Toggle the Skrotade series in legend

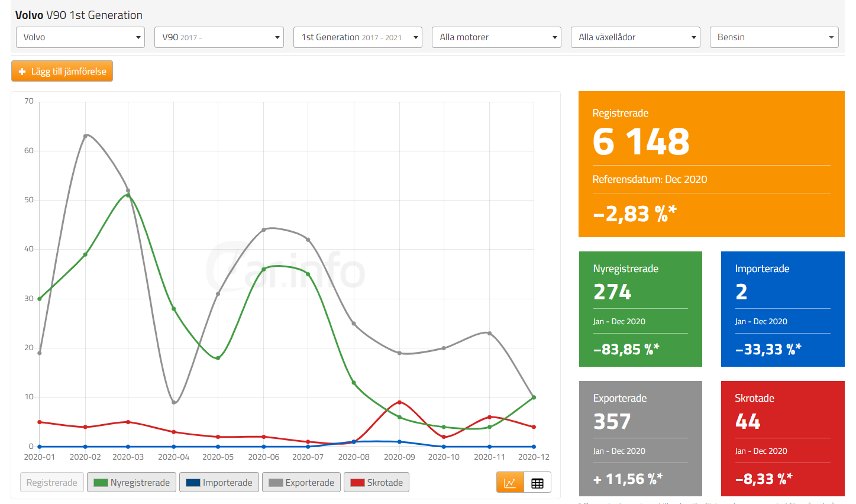click(376, 482)
